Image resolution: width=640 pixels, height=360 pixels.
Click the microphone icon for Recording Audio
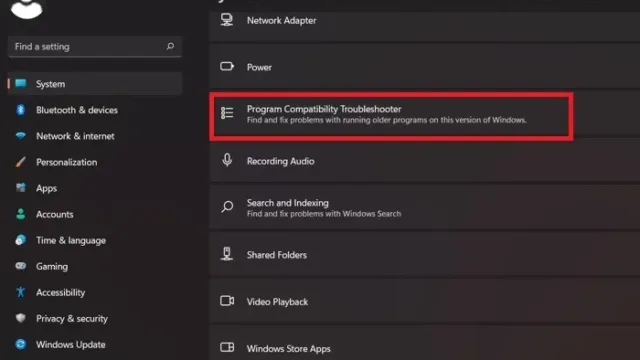point(227,160)
